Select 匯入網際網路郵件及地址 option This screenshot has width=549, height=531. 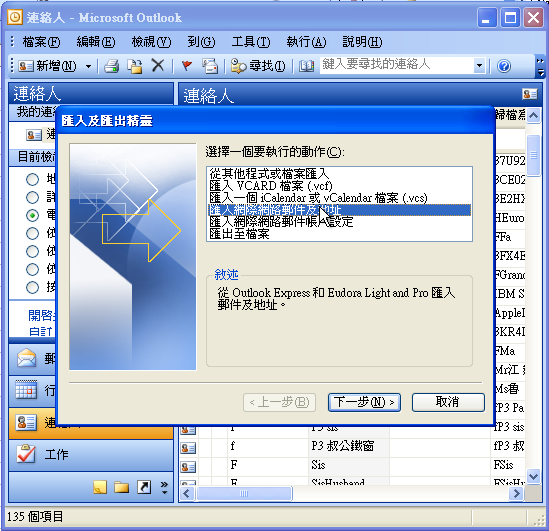339,210
